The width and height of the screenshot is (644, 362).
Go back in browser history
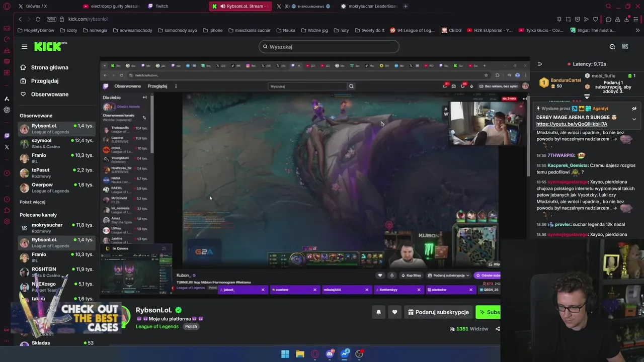20,19
